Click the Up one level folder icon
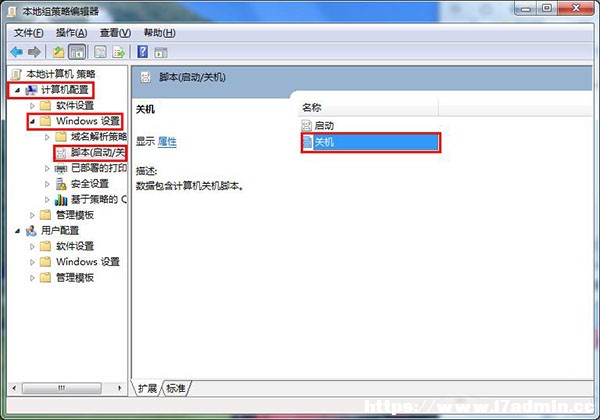Viewport: 600px width, 420px height. [x=58, y=52]
